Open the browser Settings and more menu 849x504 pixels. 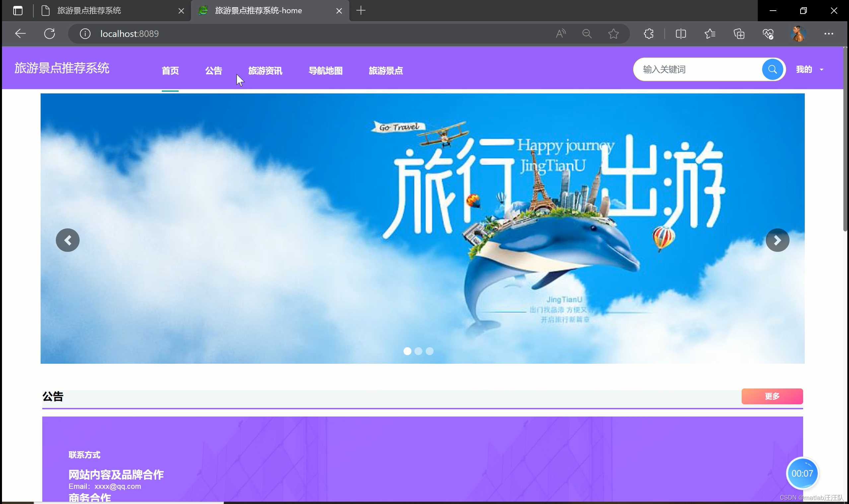pyautogui.click(x=828, y=34)
